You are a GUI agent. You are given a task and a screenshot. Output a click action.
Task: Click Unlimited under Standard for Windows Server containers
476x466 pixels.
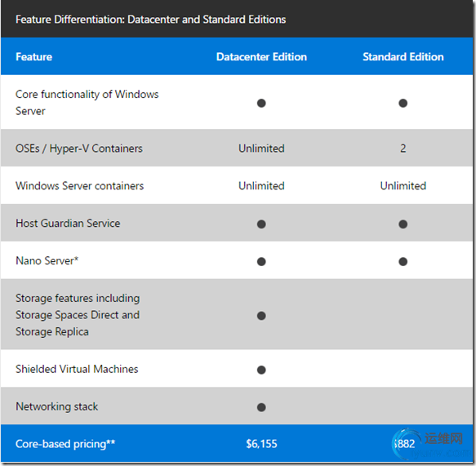(x=403, y=186)
